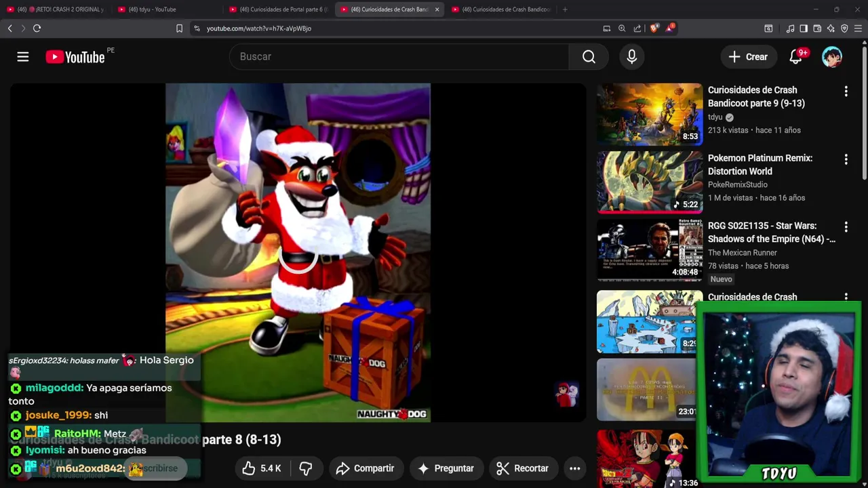
Task: Open the Brave main menu button
Action: pos(858,28)
